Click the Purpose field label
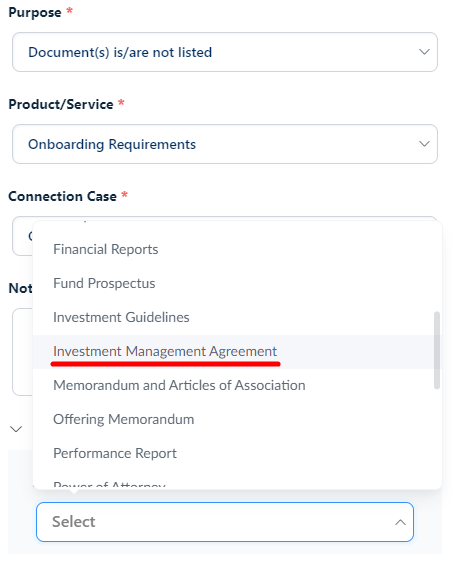The width and height of the screenshot is (453, 566). [35, 12]
